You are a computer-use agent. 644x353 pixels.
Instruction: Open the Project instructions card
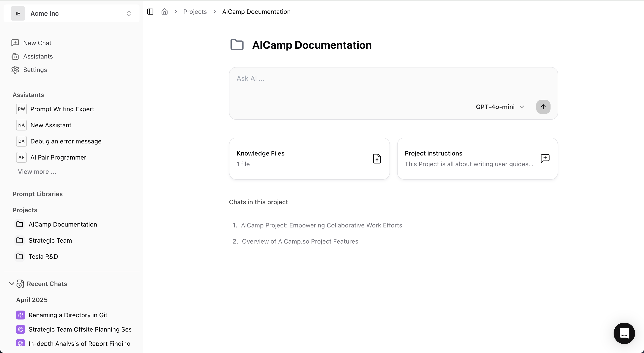tap(477, 158)
